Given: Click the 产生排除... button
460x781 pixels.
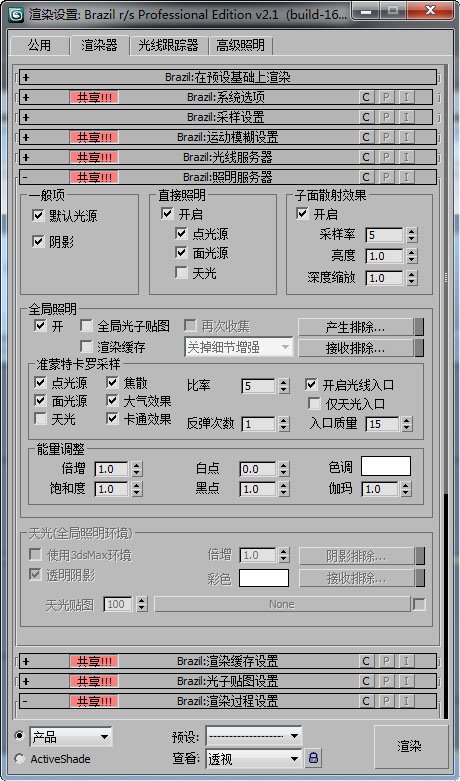Looking at the screenshot, I should [x=355, y=327].
